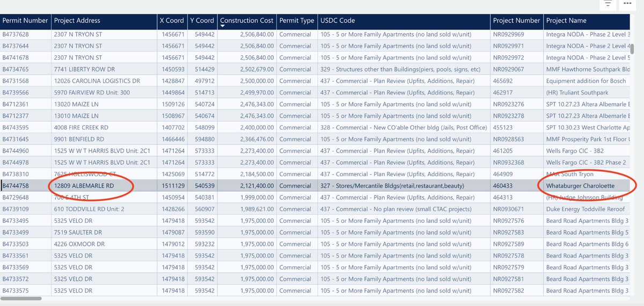644x306 pixels.
Task: Select address 12809 ALBEMARLE RD
Action: [x=84, y=186]
